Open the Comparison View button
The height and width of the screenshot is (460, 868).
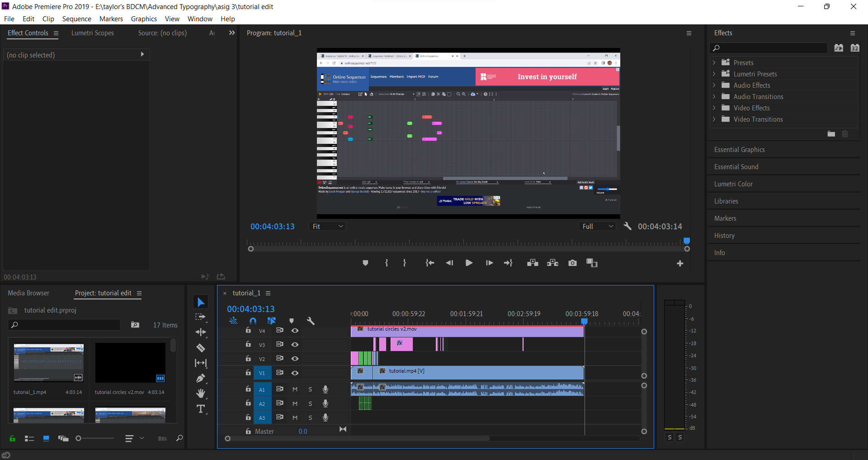(592, 263)
